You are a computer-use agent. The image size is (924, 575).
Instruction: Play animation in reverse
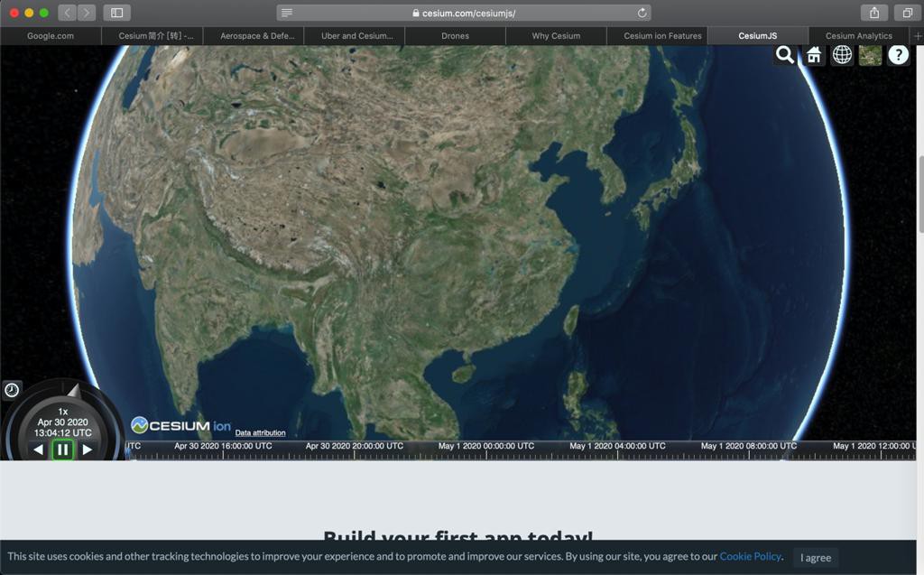pos(38,450)
